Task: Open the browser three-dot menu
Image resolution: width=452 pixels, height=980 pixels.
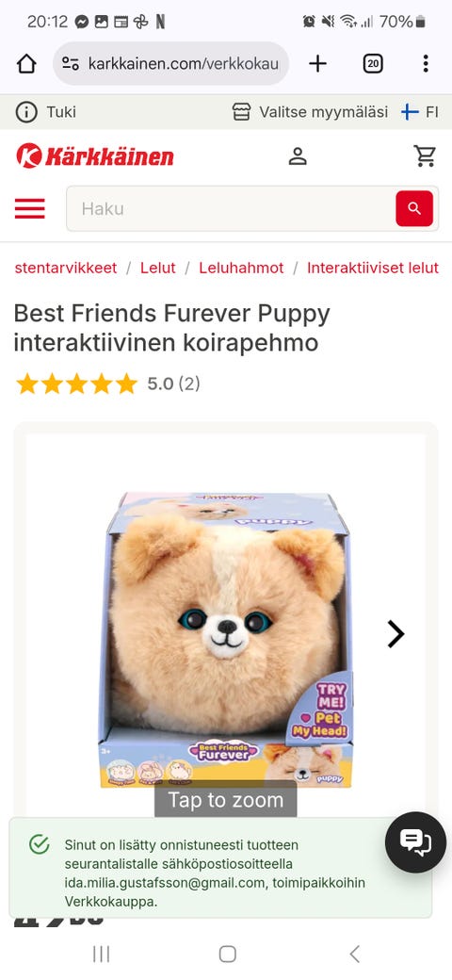Action: pos(425,63)
